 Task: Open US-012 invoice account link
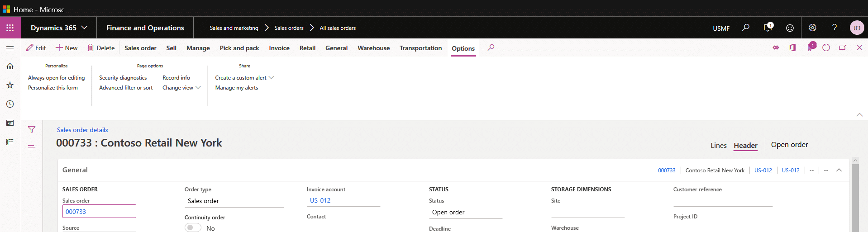tap(320, 200)
